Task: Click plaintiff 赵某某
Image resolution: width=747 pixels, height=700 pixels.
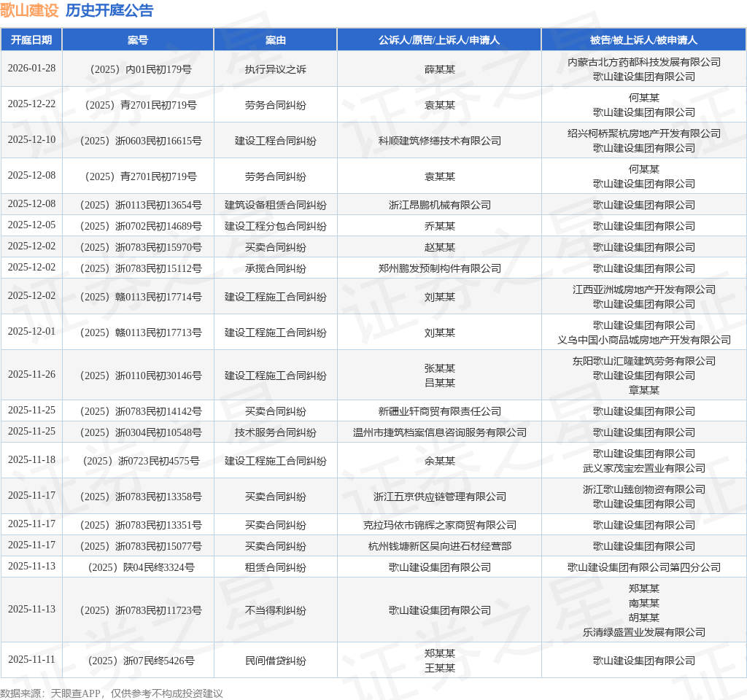Action: (439, 248)
